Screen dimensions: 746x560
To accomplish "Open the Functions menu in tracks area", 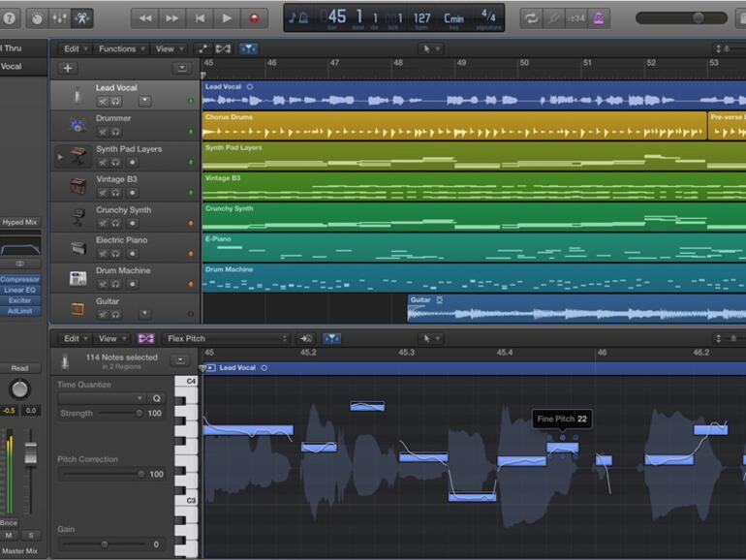I will coord(120,48).
